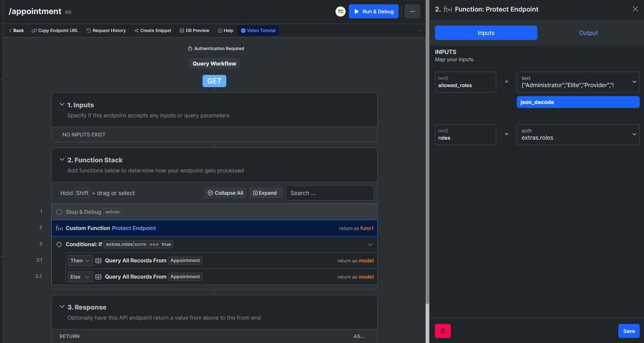
Task: Focus the function stack Search field
Action: [x=330, y=193]
